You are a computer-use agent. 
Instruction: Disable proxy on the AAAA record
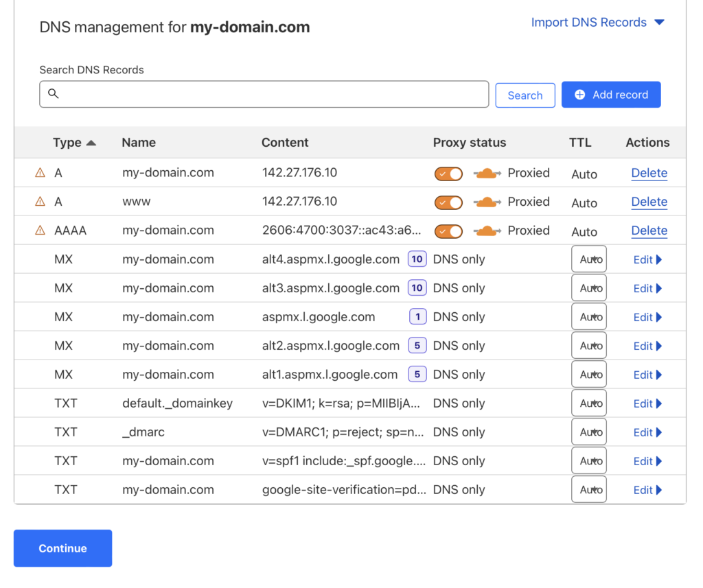click(x=448, y=231)
